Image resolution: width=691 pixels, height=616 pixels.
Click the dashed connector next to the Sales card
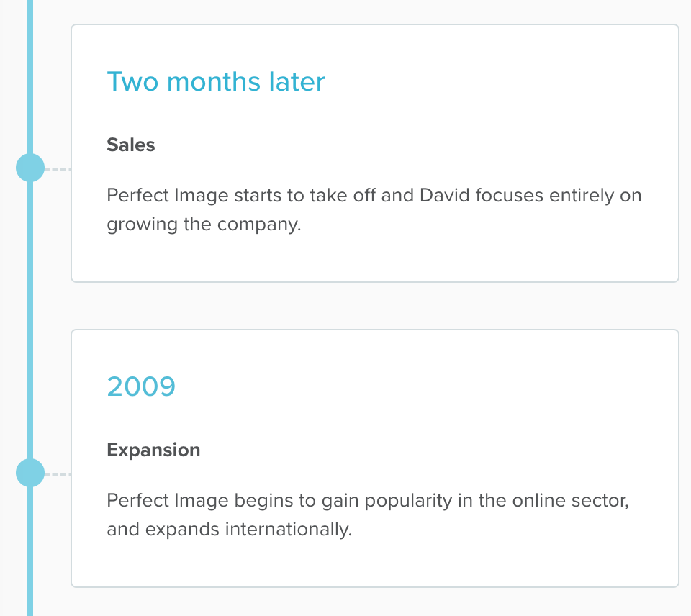click(x=58, y=170)
